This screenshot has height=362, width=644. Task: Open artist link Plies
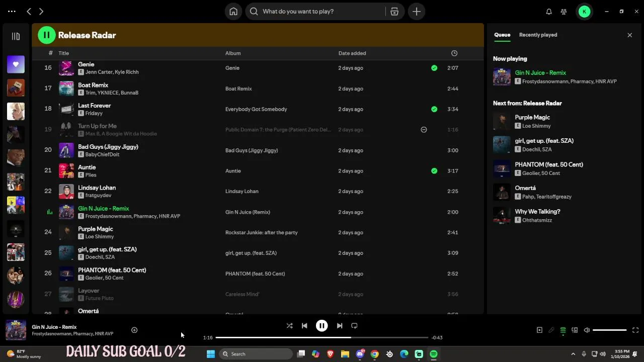pos(91,175)
